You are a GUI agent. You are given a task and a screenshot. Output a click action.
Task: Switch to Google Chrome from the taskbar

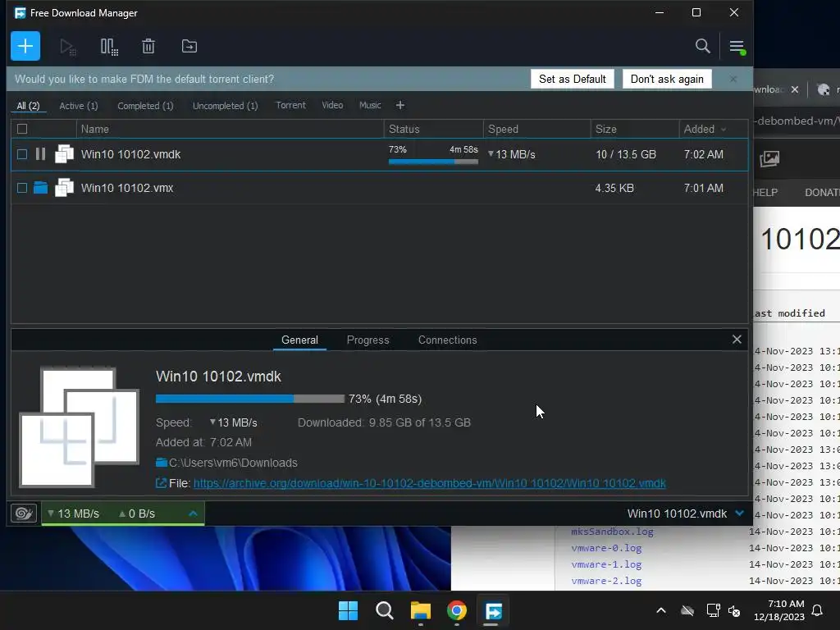[x=457, y=610]
